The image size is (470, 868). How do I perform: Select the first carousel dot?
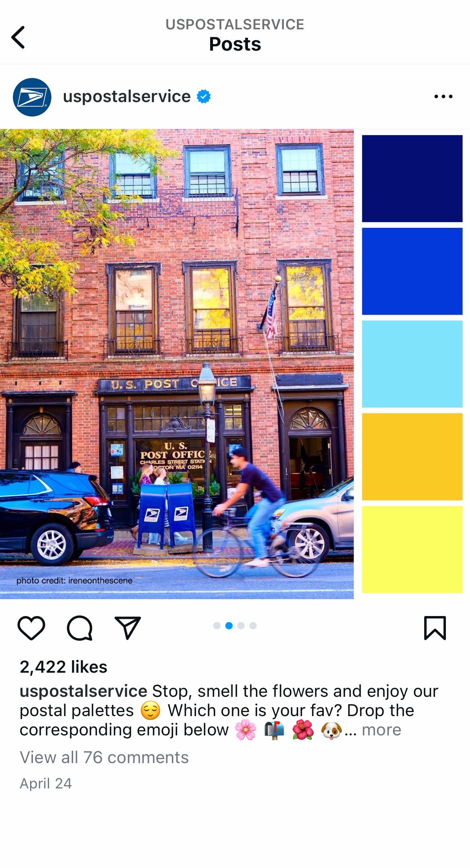tap(217, 626)
